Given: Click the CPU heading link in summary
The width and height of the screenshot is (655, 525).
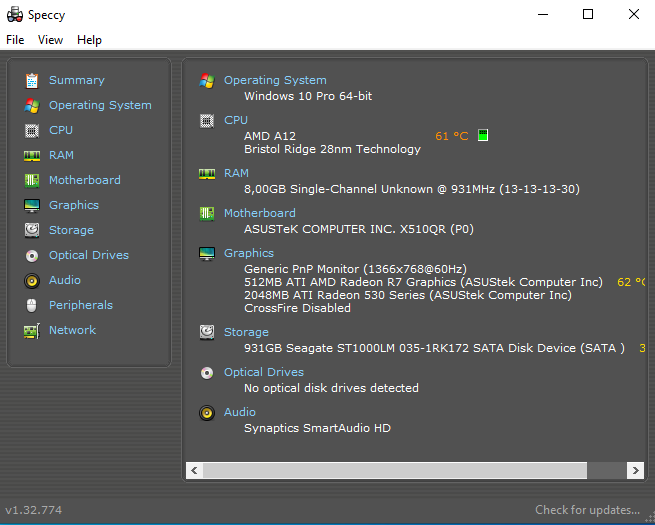Looking at the screenshot, I should (x=236, y=120).
